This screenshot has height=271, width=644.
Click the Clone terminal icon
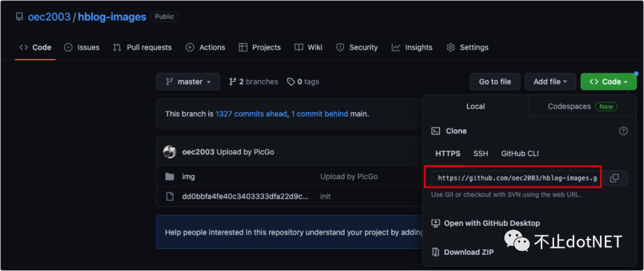435,131
